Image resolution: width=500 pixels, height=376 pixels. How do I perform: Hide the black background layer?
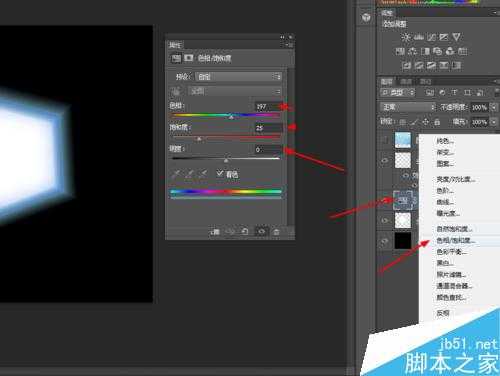pyautogui.click(x=385, y=241)
